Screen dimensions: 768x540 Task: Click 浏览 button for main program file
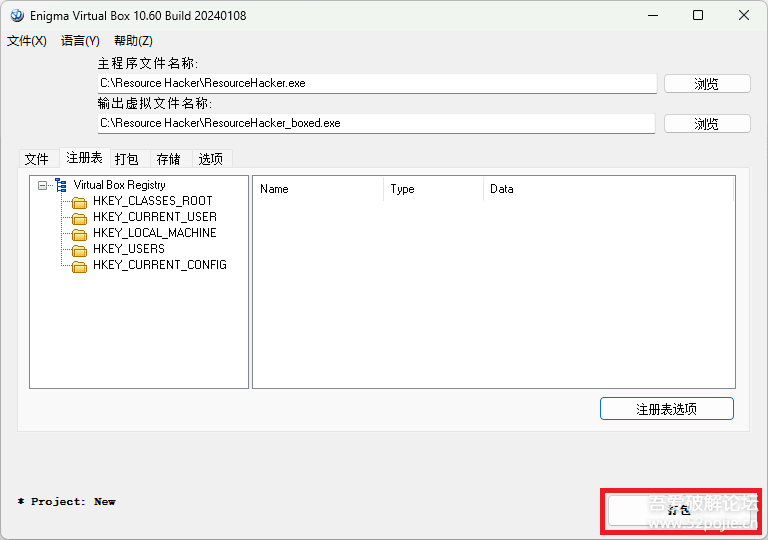pyautogui.click(x=707, y=84)
